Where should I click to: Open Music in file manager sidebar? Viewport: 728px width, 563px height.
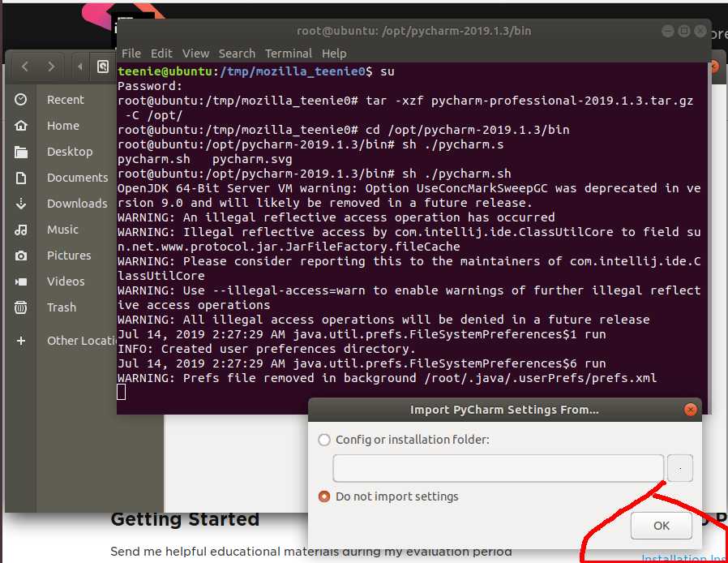point(62,230)
